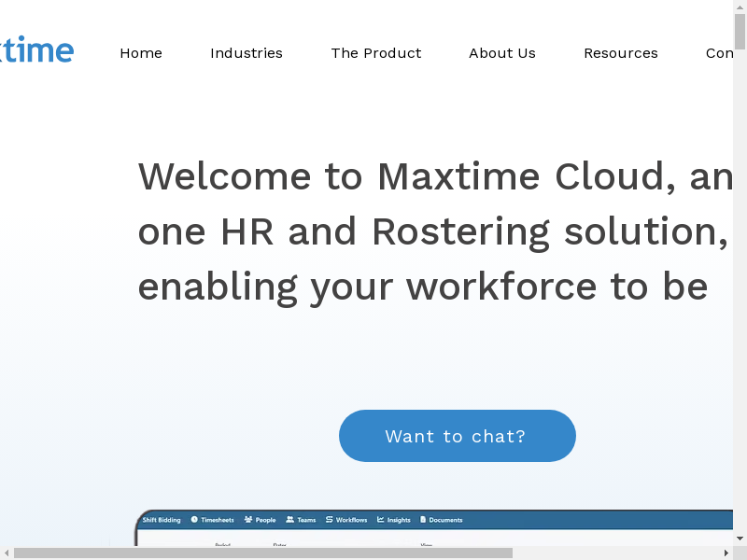The height and width of the screenshot is (560, 747).
Task: Open the Home page
Action: point(141,53)
